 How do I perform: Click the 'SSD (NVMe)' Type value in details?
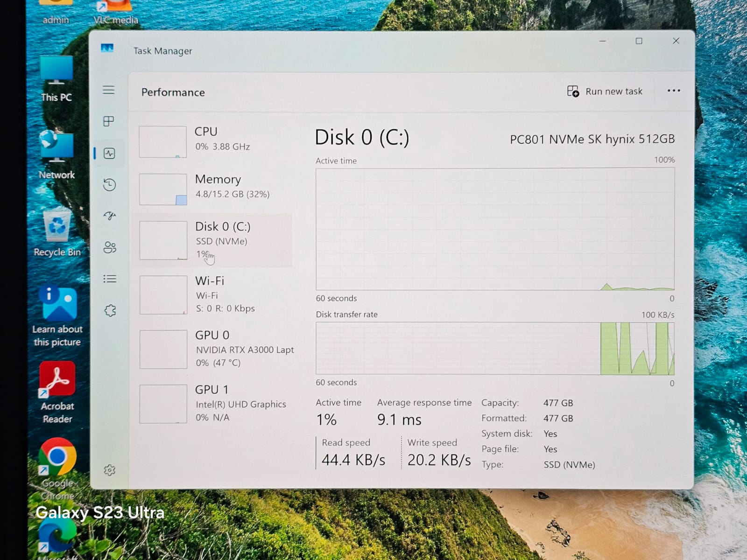tap(569, 465)
